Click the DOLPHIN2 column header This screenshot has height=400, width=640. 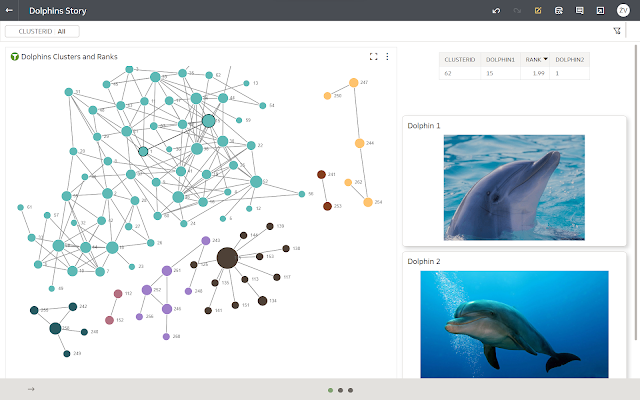pyautogui.click(x=569, y=60)
